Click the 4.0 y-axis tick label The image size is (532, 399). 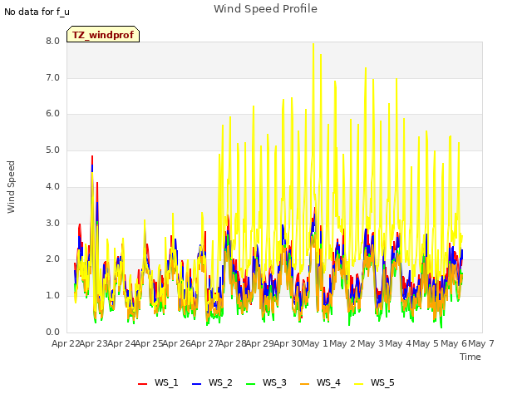52,186
